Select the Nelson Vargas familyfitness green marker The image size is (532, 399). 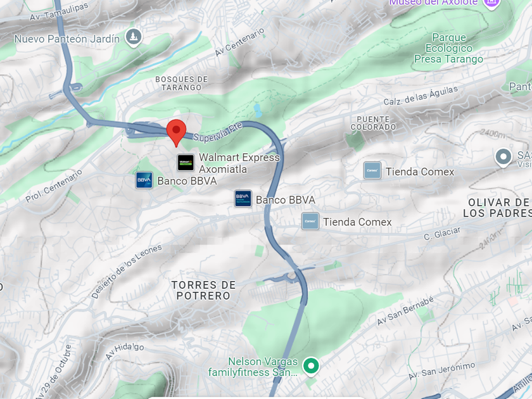tap(311, 367)
